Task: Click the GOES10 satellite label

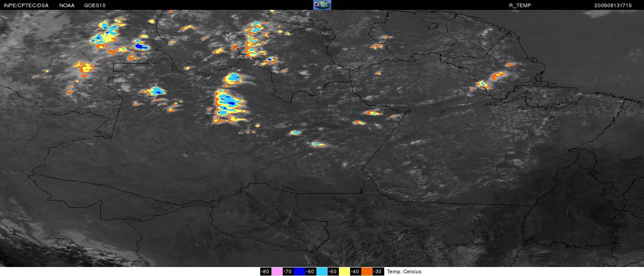Action: pos(94,5)
